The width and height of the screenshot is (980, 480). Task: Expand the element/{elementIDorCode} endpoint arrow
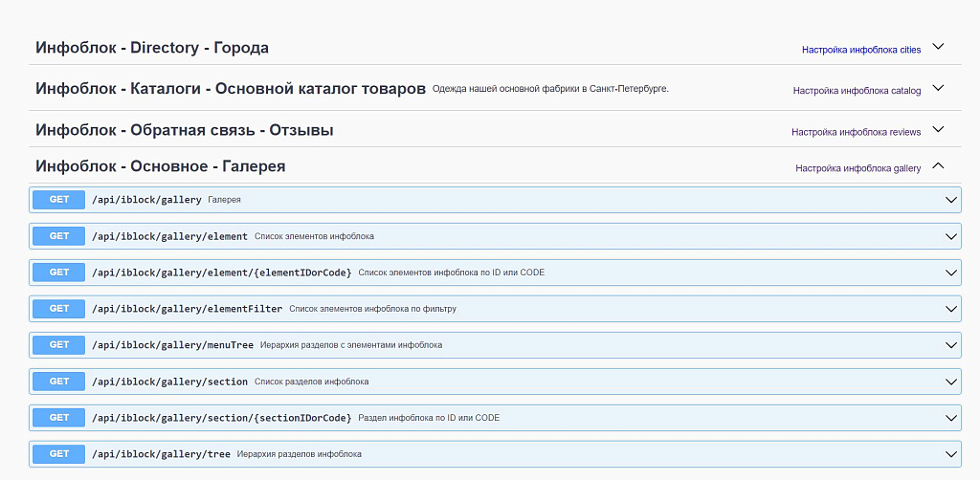951,273
